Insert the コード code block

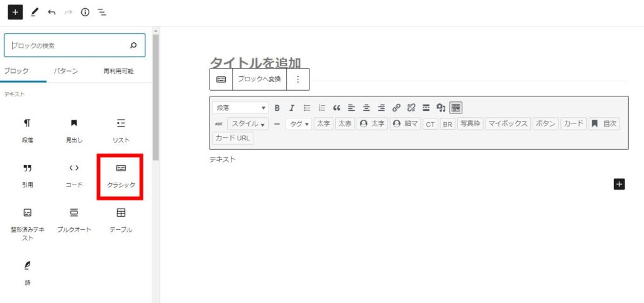(x=74, y=177)
